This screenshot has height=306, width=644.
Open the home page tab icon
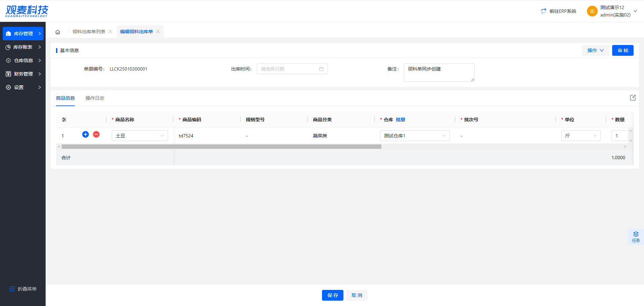tap(58, 32)
